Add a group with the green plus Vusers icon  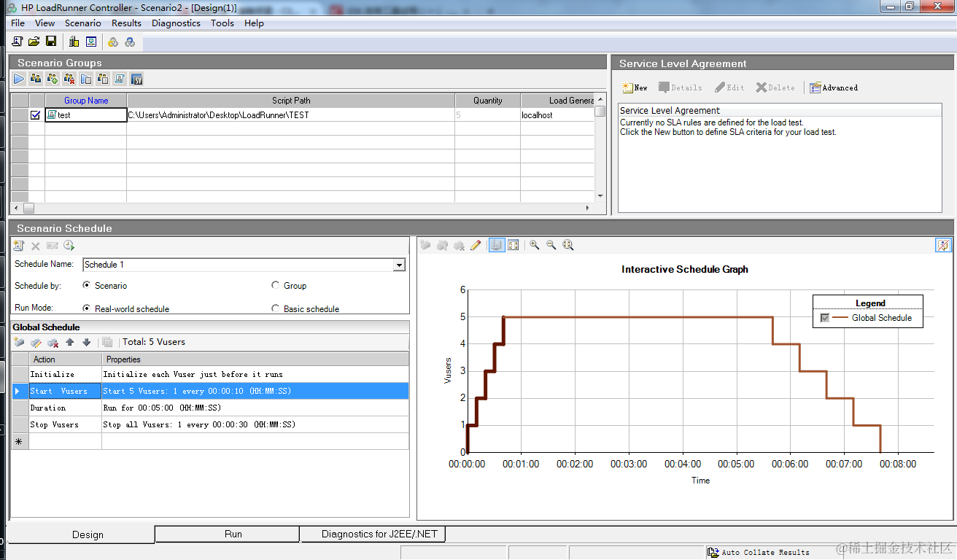pyautogui.click(x=53, y=79)
